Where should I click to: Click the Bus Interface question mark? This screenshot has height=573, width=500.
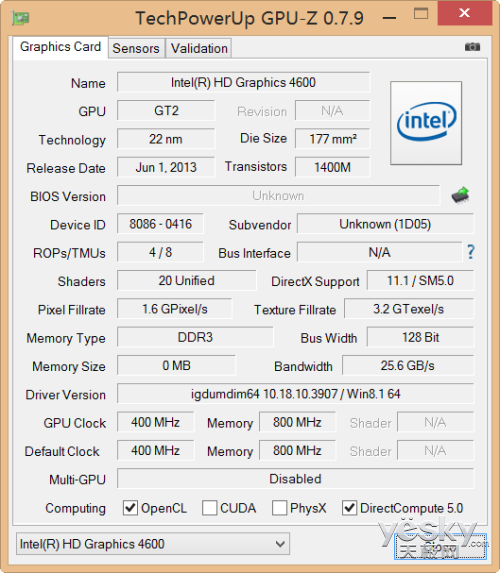tap(471, 252)
